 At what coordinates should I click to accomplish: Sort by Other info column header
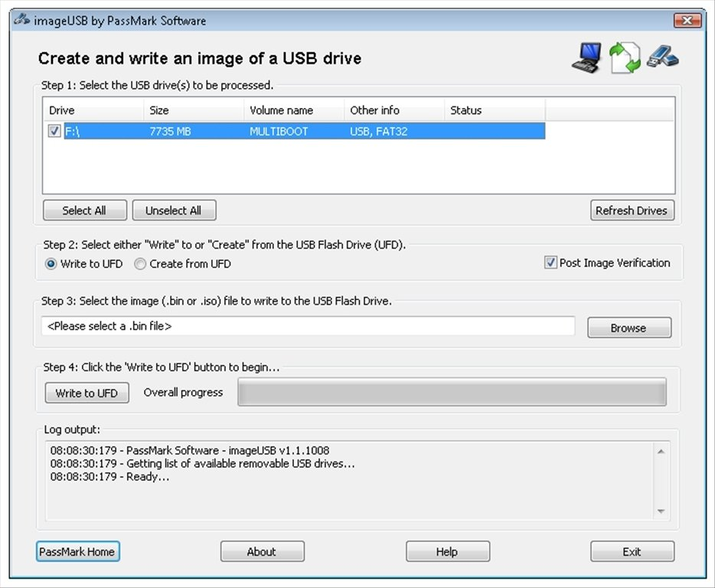click(394, 110)
